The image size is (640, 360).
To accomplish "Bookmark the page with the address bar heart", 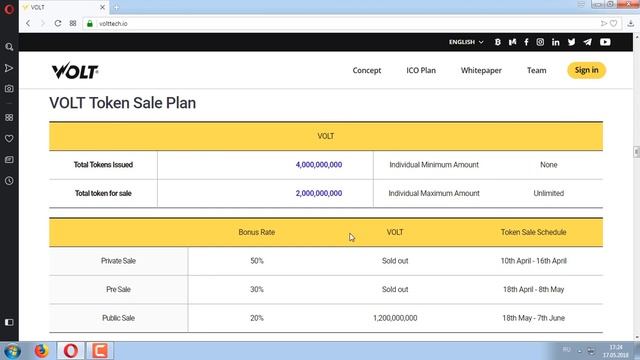I will click(613, 24).
